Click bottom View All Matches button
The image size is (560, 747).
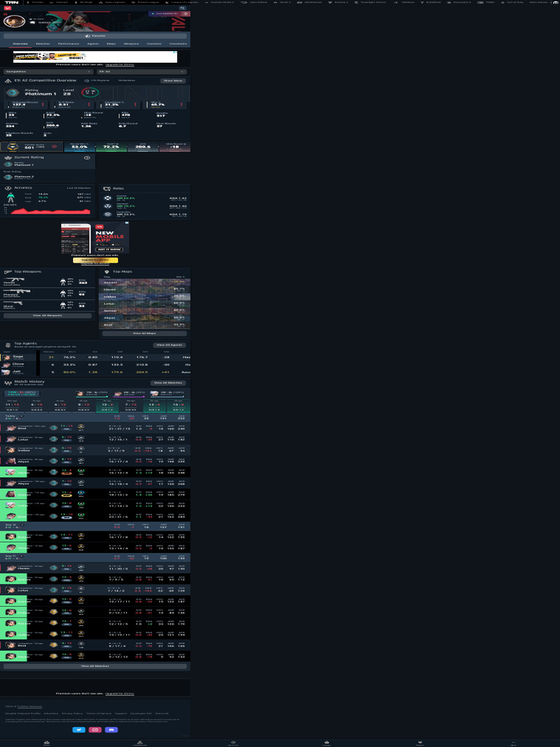pyautogui.click(x=96, y=666)
